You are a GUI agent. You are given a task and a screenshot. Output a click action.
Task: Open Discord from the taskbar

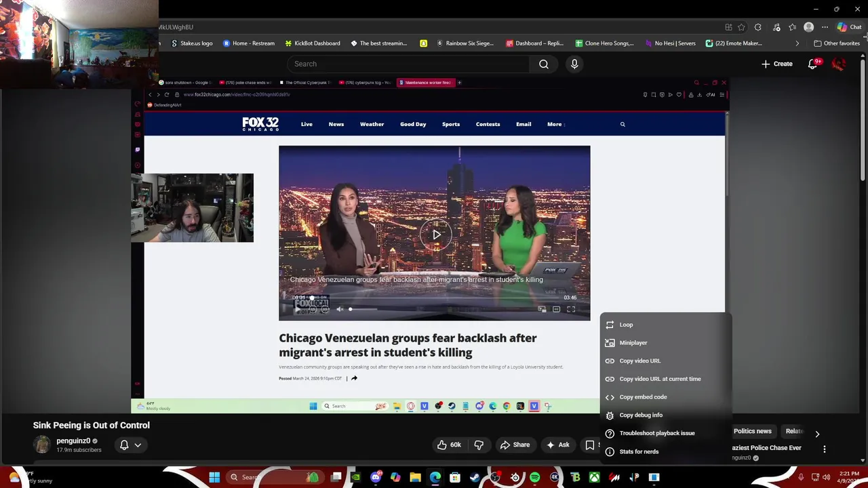pyautogui.click(x=376, y=477)
